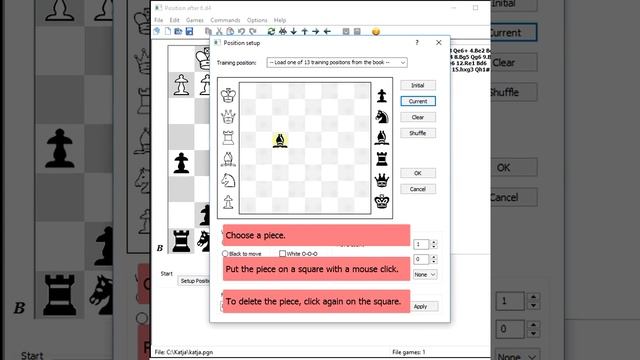This screenshot has width=640, height=360.
Task: Click the Save floppy disk toolbar icon
Action: click(189, 31)
